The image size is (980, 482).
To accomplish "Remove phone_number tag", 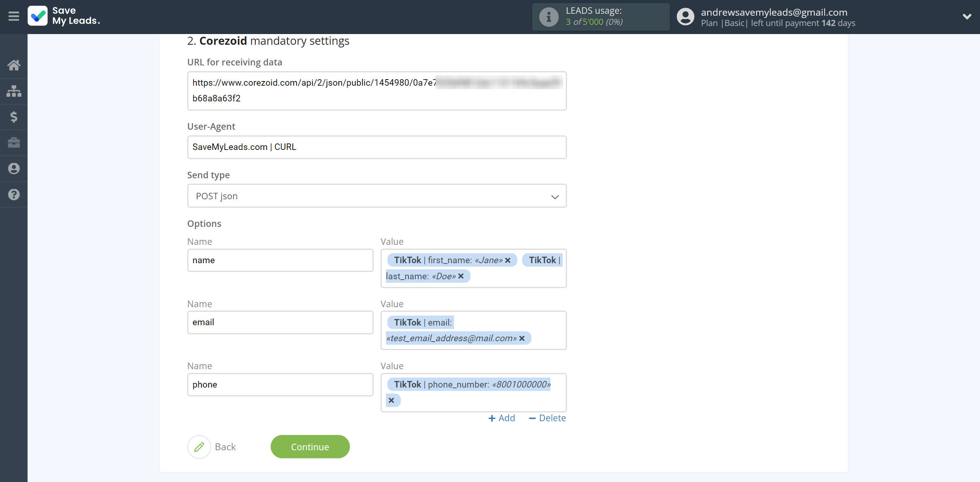I will [x=391, y=401].
